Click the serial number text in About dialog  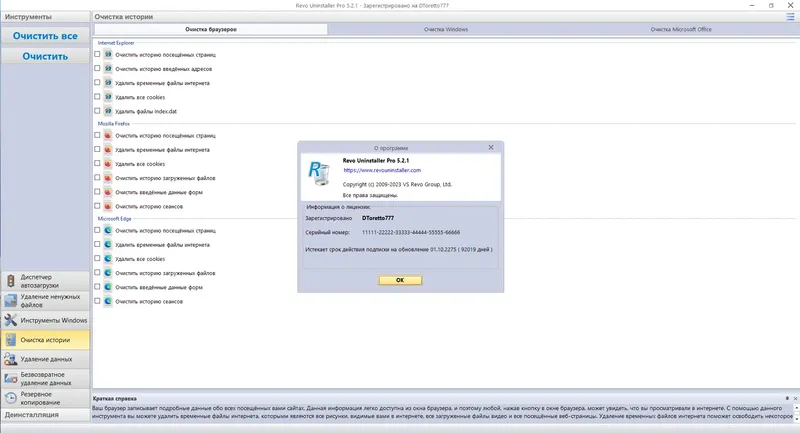(x=411, y=232)
